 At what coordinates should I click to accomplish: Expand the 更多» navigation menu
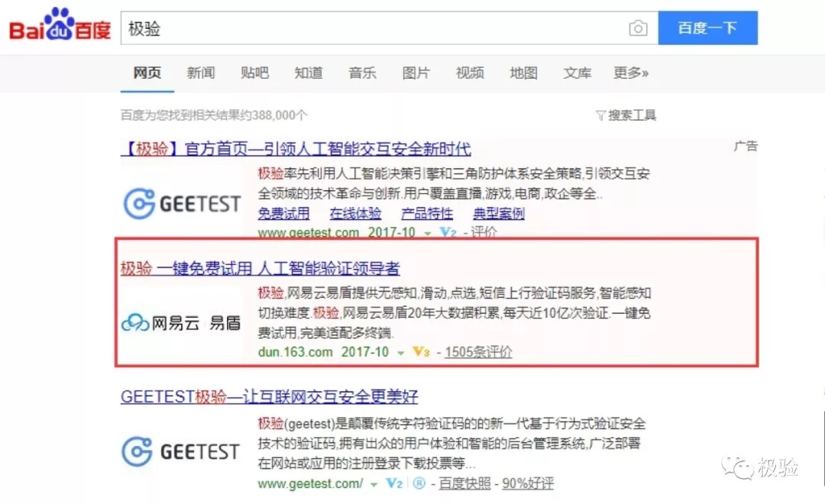(x=632, y=73)
